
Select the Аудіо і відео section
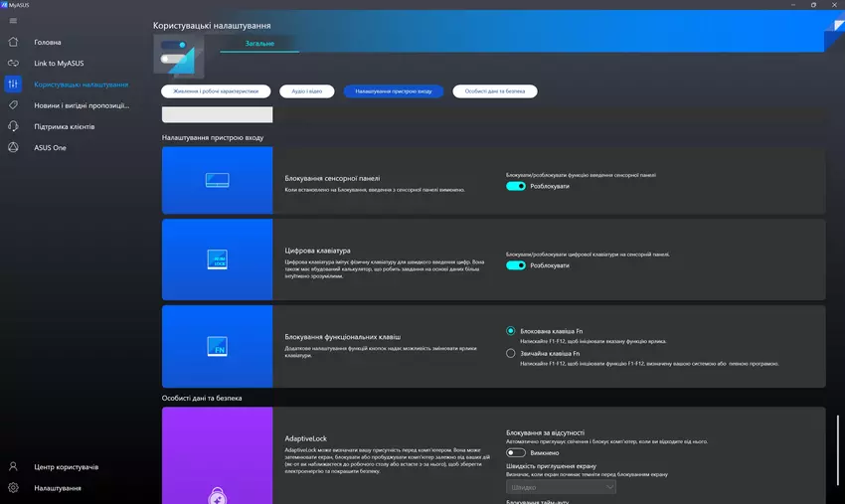tap(305, 91)
